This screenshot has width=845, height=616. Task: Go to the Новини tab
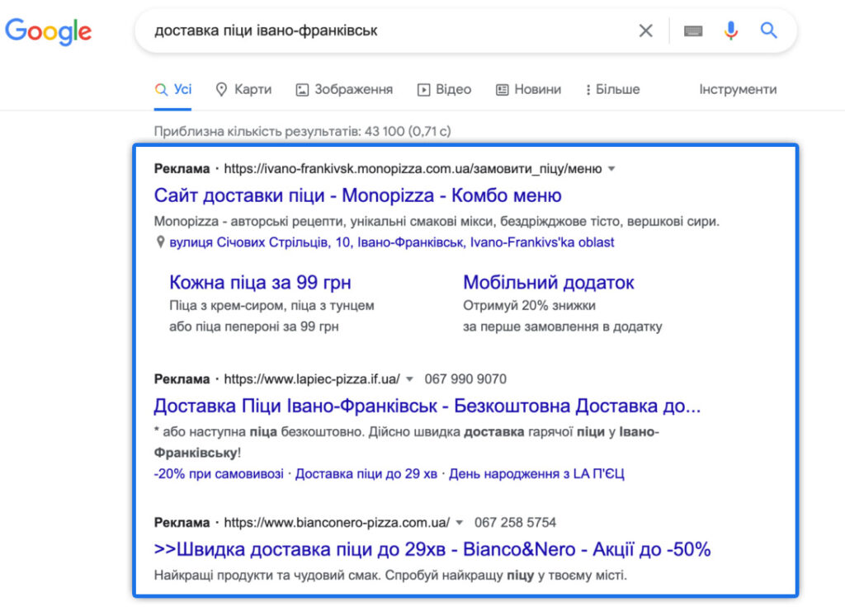coord(529,89)
